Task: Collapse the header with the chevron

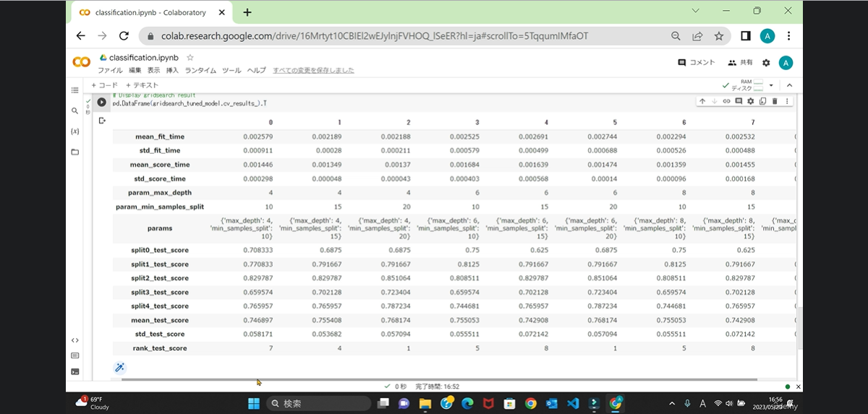Action: click(790, 85)
